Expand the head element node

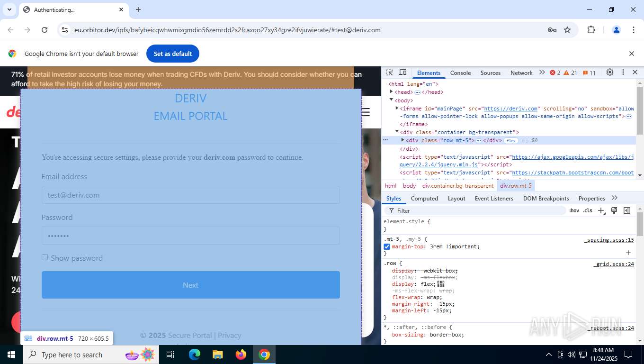click(x=391, y=92)
